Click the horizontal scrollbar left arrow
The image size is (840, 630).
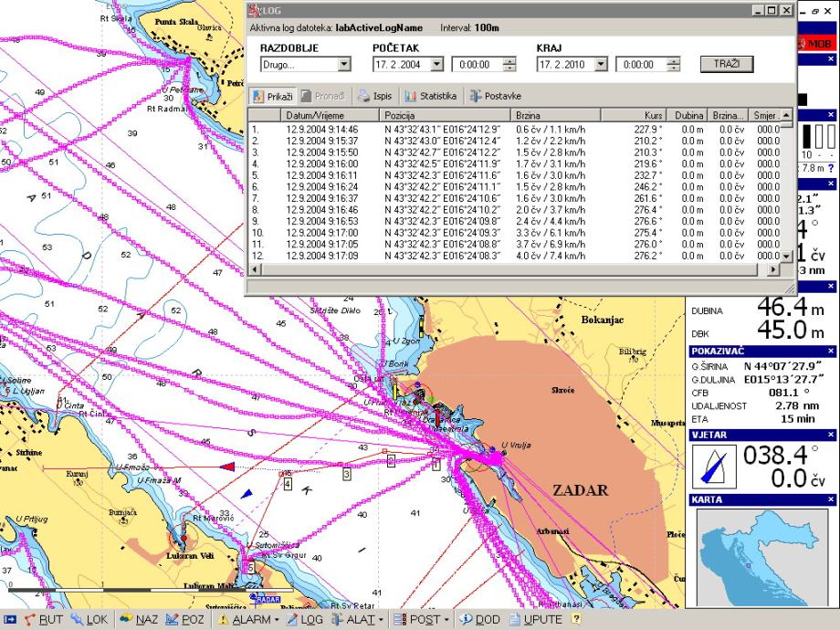click(x=255, y=270)
